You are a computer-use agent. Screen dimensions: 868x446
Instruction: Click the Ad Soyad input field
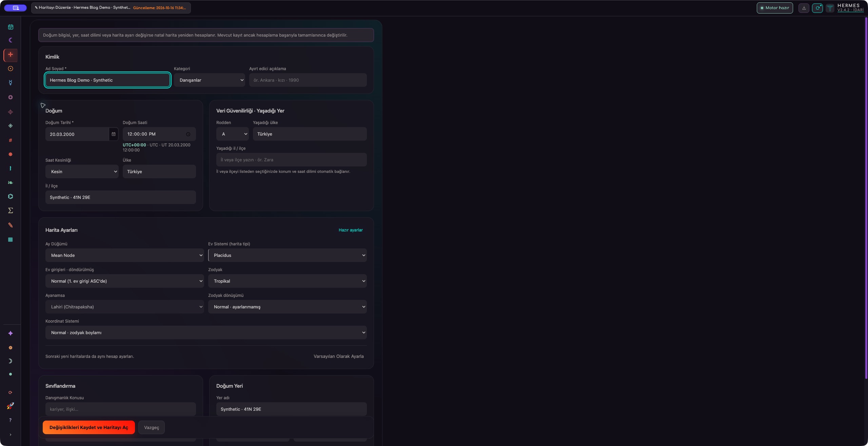107,80
